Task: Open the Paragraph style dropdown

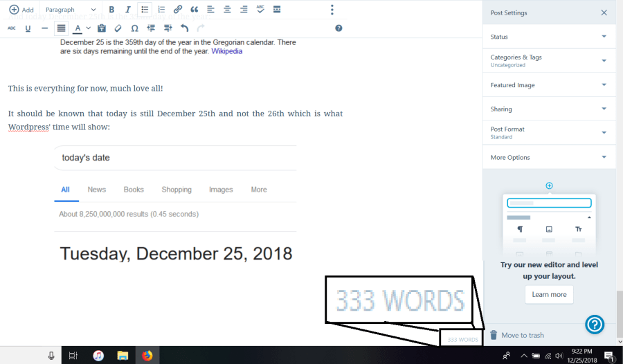Action: (71, 10)
